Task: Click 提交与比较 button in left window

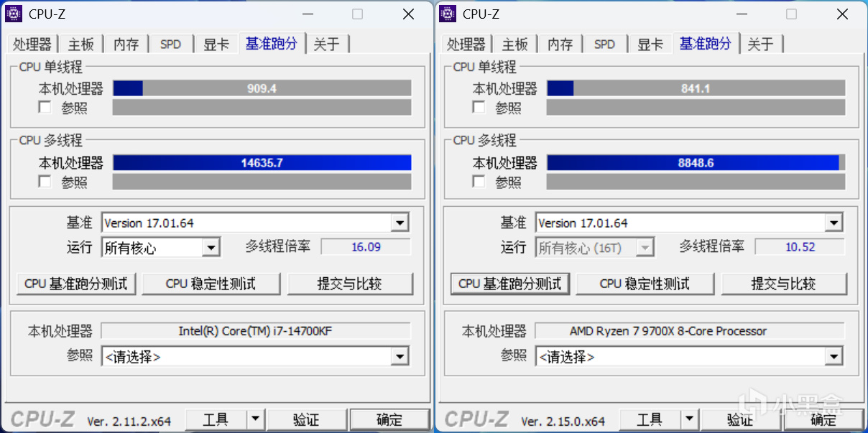Action: coord(350,284)
